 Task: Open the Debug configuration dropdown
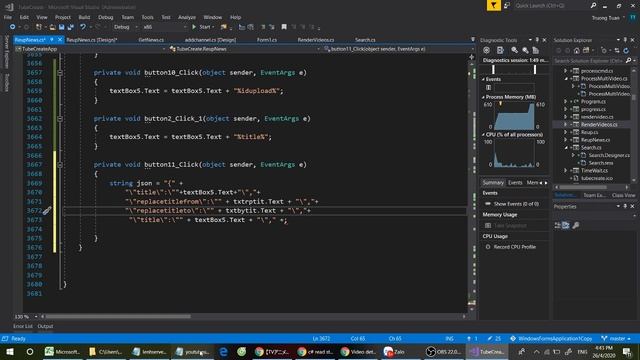pyautogui.click(x=125, y=27)
